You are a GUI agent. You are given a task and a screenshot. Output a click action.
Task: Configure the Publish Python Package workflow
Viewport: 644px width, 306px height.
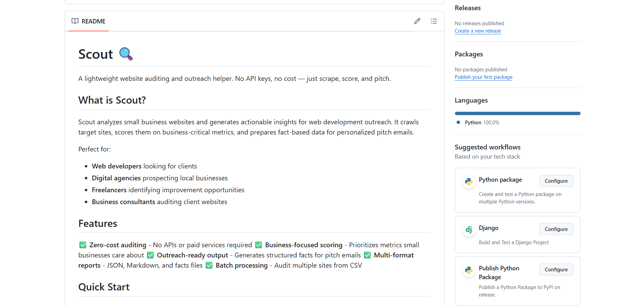pyautogui.click(x=556, y=270)
